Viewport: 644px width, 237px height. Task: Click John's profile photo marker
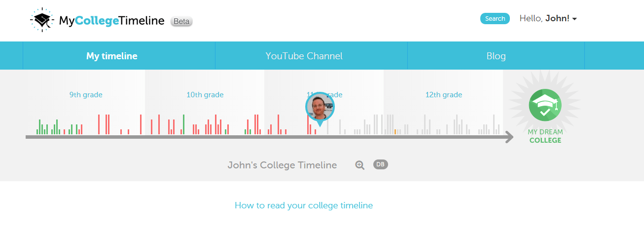coord(320,107)
